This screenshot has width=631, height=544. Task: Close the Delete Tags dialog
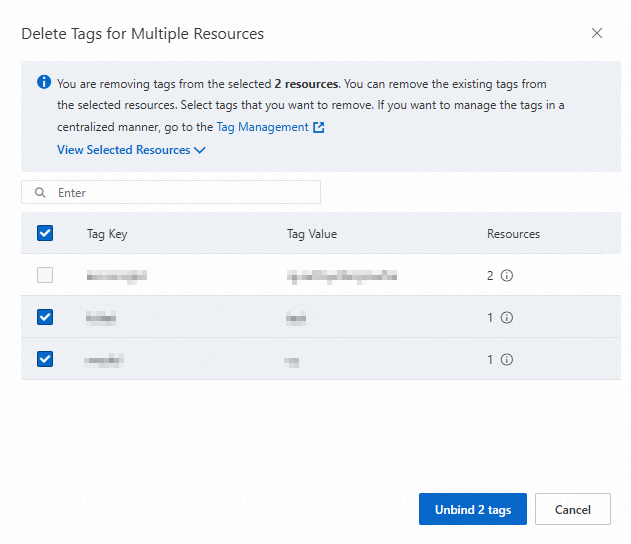(597, 33)
